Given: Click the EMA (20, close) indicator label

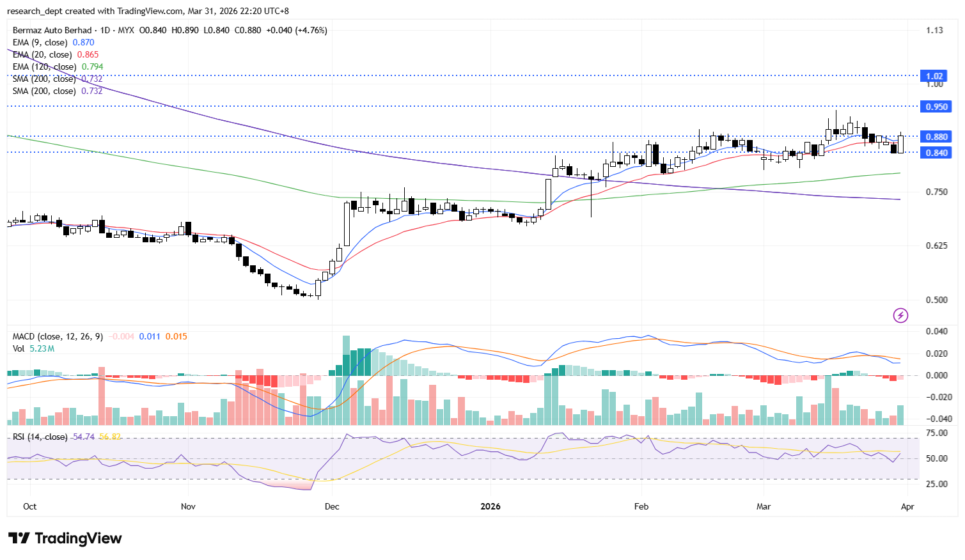Looking at the screenshot, I should point(42,54).
